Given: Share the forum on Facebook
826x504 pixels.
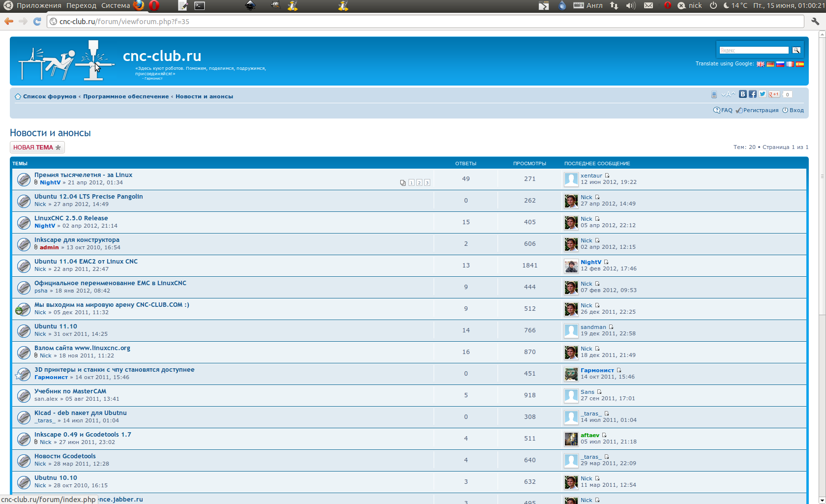Looking at the screenshot, I should (x=753, y=94).
